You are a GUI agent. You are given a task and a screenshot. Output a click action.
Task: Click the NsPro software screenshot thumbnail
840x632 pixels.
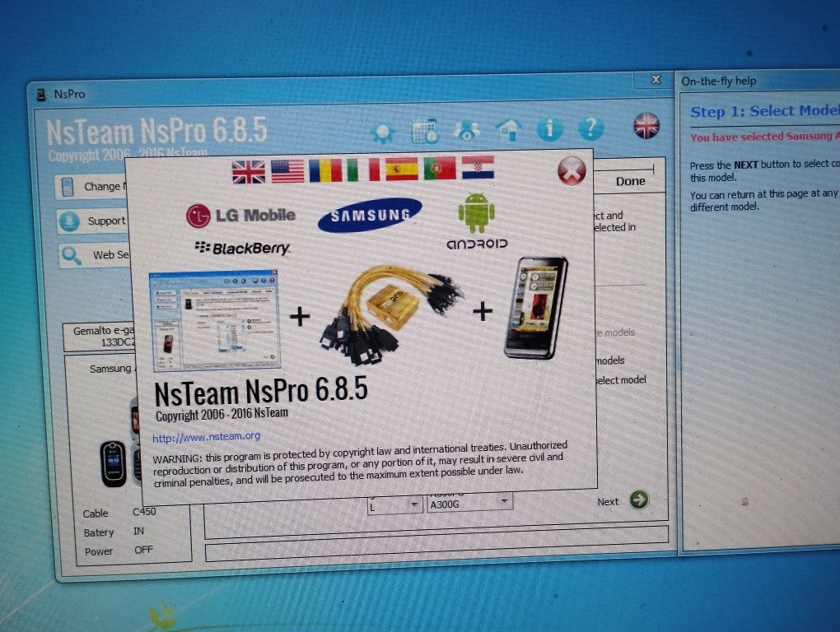coord(214,320)
